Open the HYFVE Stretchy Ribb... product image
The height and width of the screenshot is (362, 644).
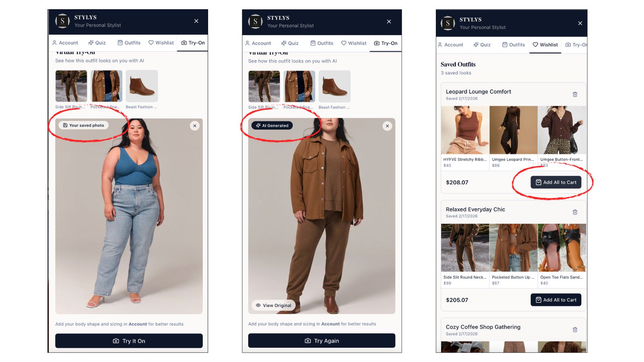(x=465, y=130)
